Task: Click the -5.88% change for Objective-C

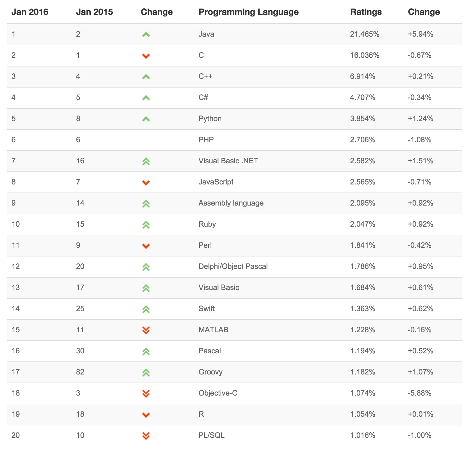Action: click(419, 393)
